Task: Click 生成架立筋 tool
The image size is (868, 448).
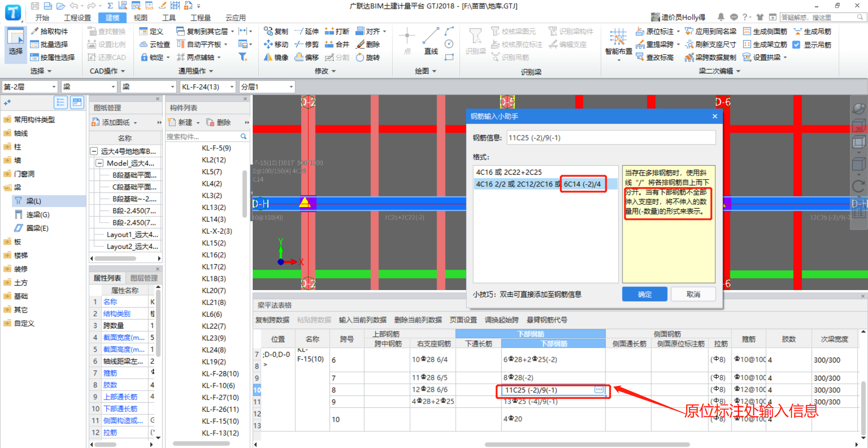Action: pyautogui.click(x=765, y=44)
